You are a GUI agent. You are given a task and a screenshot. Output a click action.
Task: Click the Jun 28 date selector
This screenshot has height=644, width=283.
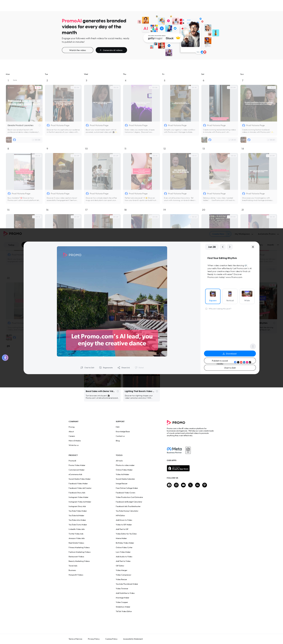pyautogui.click(x=212, y=247)
